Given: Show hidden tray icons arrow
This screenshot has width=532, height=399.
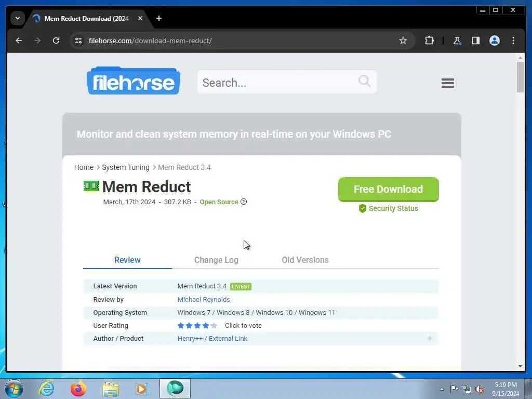Looking at the screenshot, I should click(442, 389).
